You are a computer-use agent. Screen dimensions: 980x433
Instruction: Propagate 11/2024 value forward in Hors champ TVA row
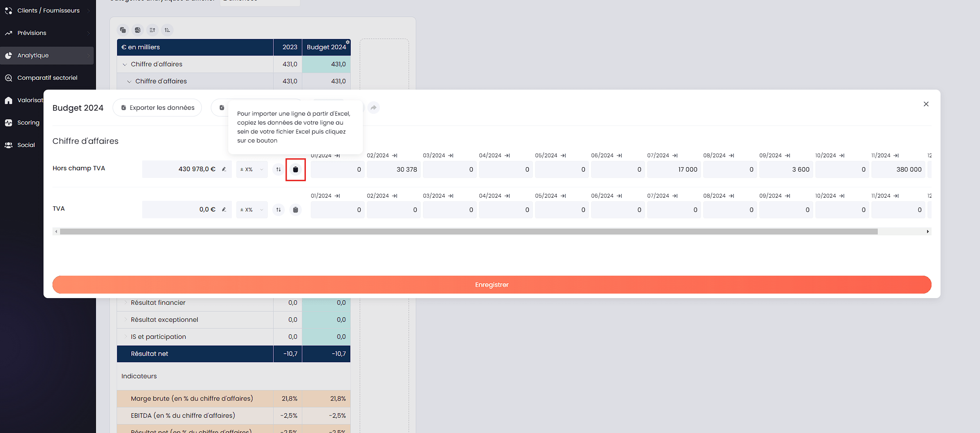click(x=896, y=156)
